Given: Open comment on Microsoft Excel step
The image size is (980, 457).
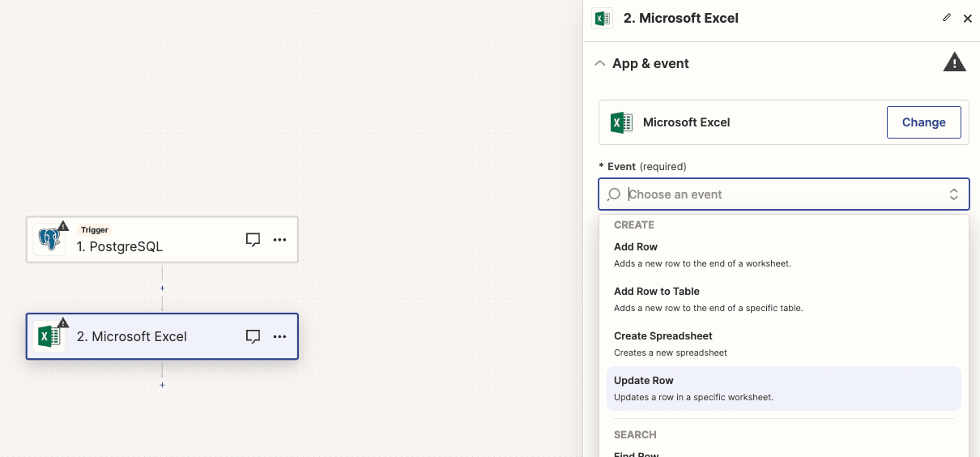Looking at the screenshot, I should pyautogui.click(x=253, y=336).
